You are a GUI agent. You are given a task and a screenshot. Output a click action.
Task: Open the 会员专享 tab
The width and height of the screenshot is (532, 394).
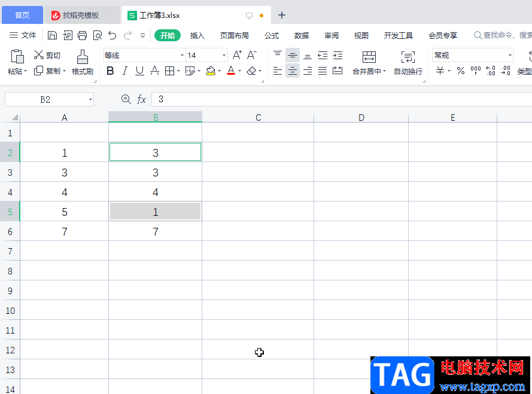443,35
